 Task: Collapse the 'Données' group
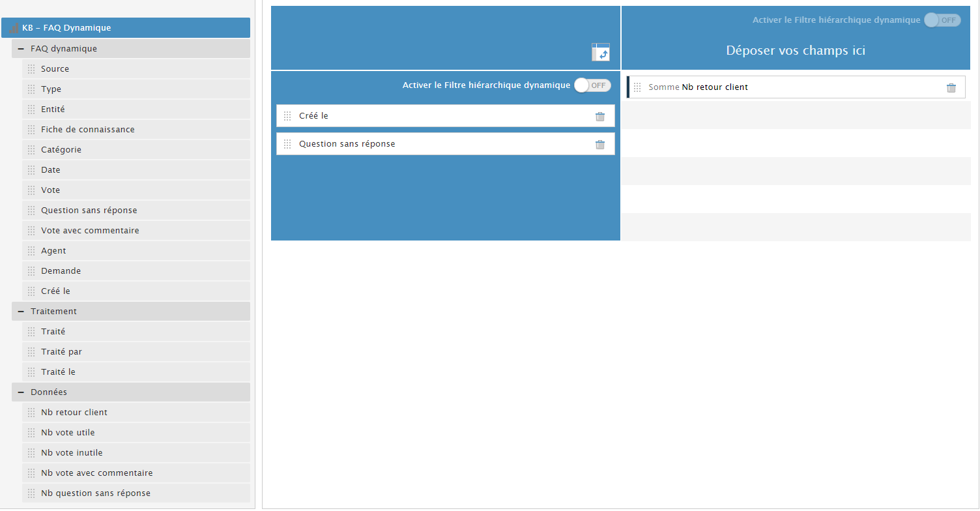tap(21, 392)
